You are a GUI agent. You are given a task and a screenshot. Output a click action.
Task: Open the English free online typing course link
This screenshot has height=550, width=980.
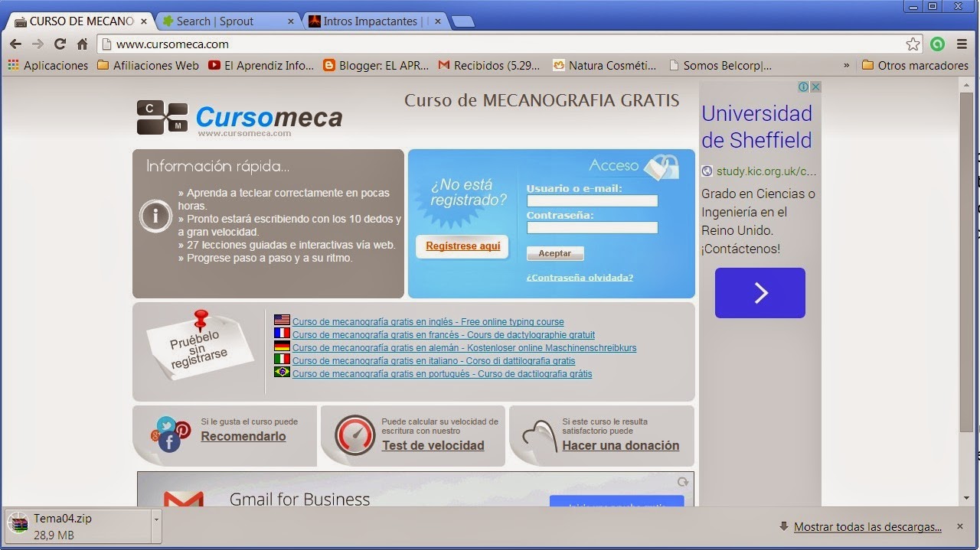(x=428, y=322)
